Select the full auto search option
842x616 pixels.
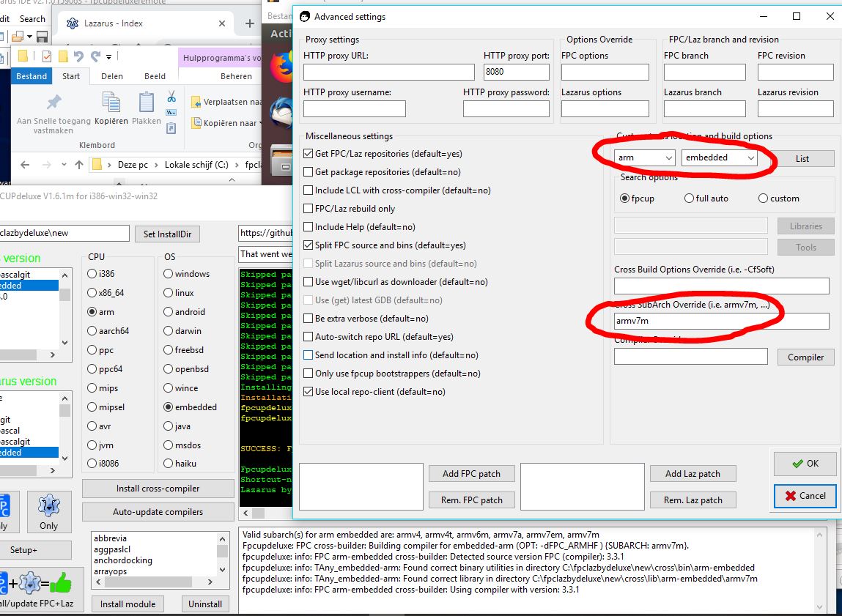pos(690,198)
